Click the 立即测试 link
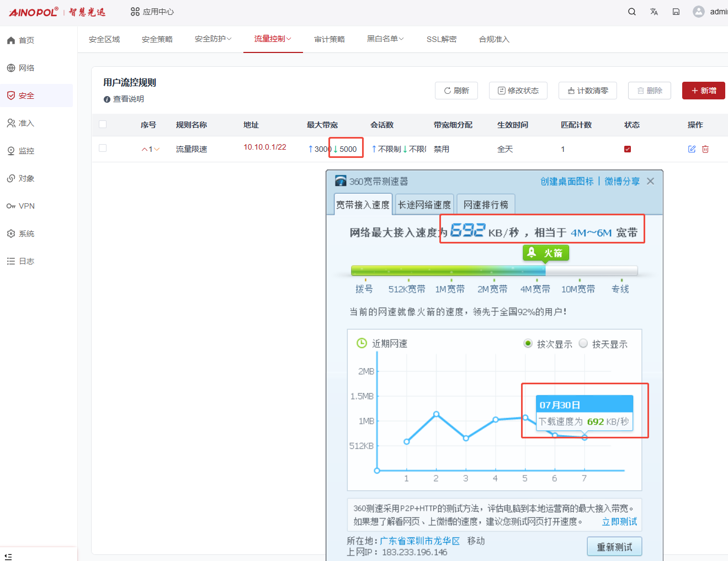The height and width of the screenshot is (561, 728). tap(619, 521)
